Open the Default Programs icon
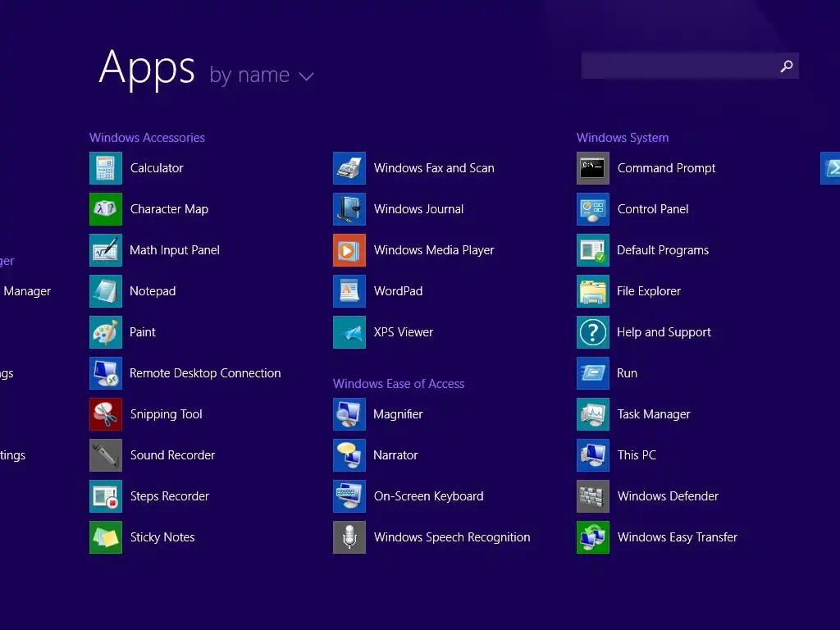This screenshot has width=840, height=630. tap(593, 250)
